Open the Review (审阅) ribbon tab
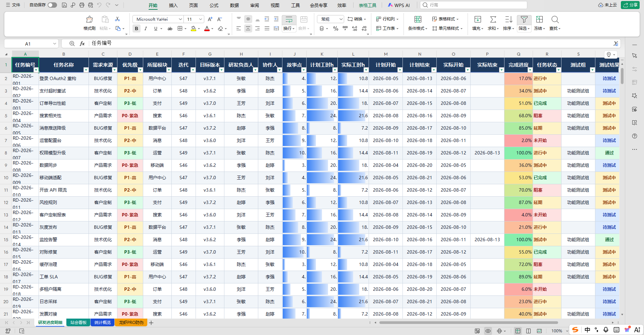The height and width of the screenshot is (335, 644). 255,5
